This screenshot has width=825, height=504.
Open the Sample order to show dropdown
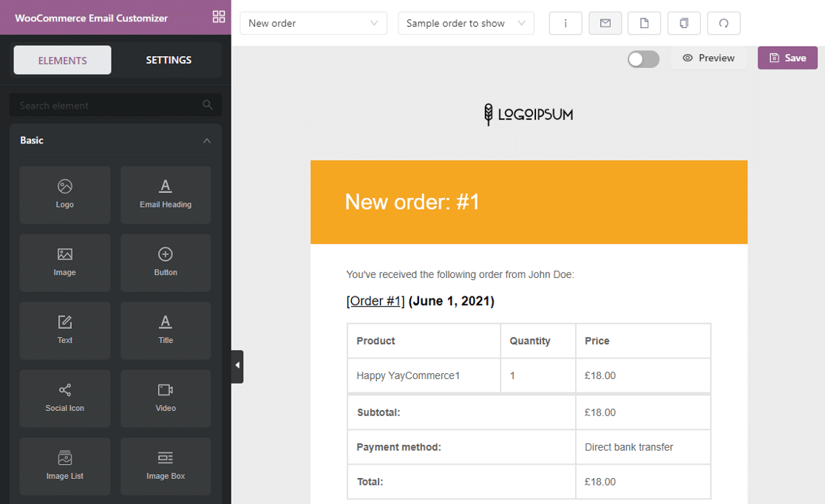pos(466,23)
